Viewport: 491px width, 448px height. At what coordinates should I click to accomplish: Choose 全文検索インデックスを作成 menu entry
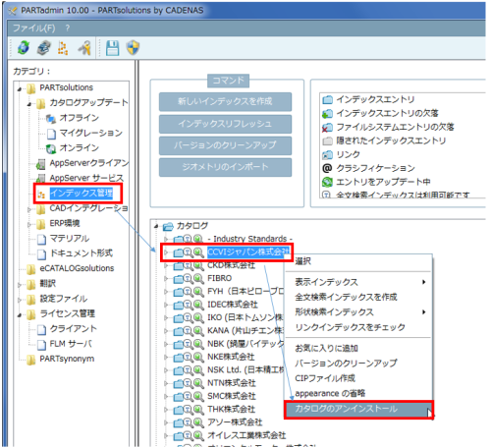pos(358,297)
